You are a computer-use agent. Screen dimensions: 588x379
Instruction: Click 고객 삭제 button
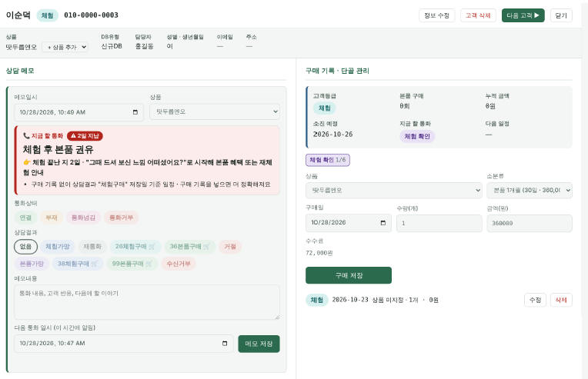point(478,15)
